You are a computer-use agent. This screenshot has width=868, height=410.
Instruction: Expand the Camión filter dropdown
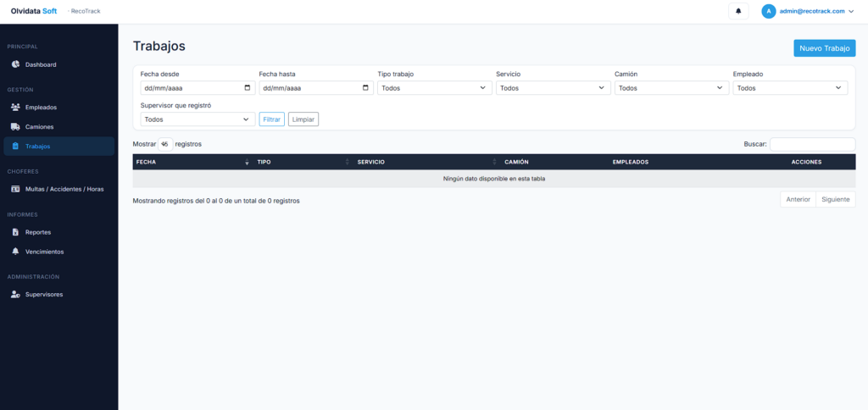(x=670, y=88)
